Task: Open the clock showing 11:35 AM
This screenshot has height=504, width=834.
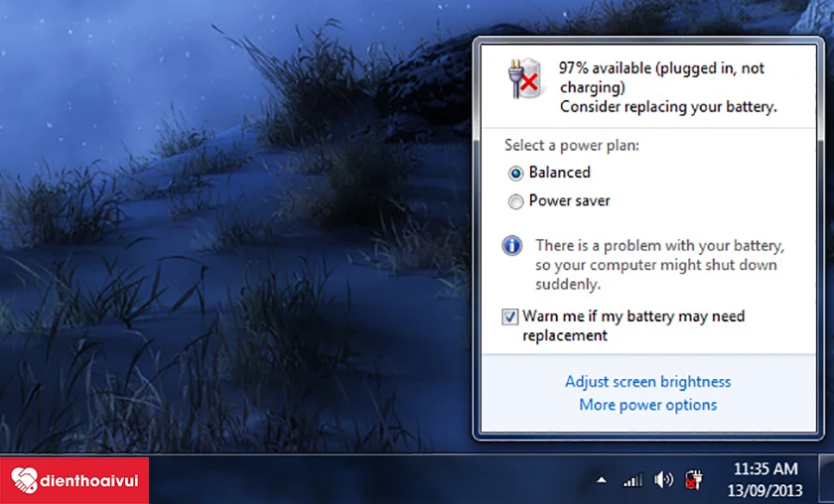Action: tap(765, 469)
